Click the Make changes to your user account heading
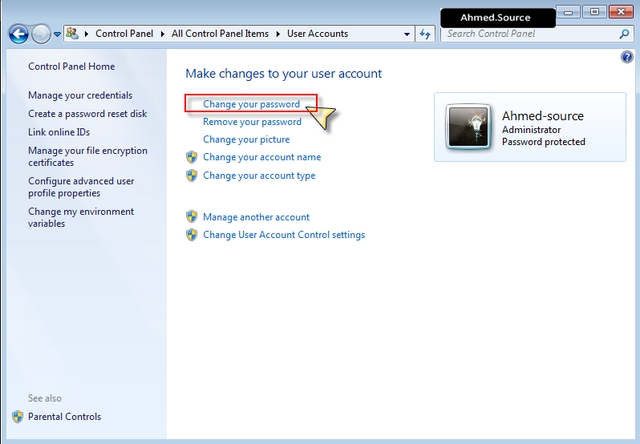This screenshot has height=444, width=640. coord(284,73)
